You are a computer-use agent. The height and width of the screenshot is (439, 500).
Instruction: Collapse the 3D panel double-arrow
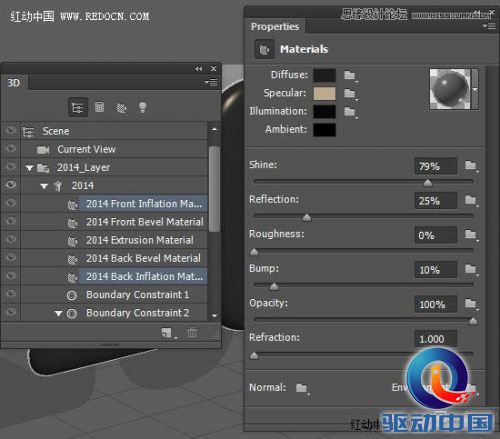pos(199,69)
